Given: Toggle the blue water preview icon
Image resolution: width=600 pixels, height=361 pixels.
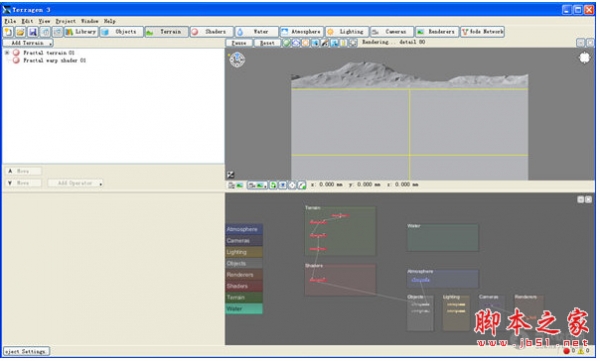Looking at the screenshot, I should (315, 43).
